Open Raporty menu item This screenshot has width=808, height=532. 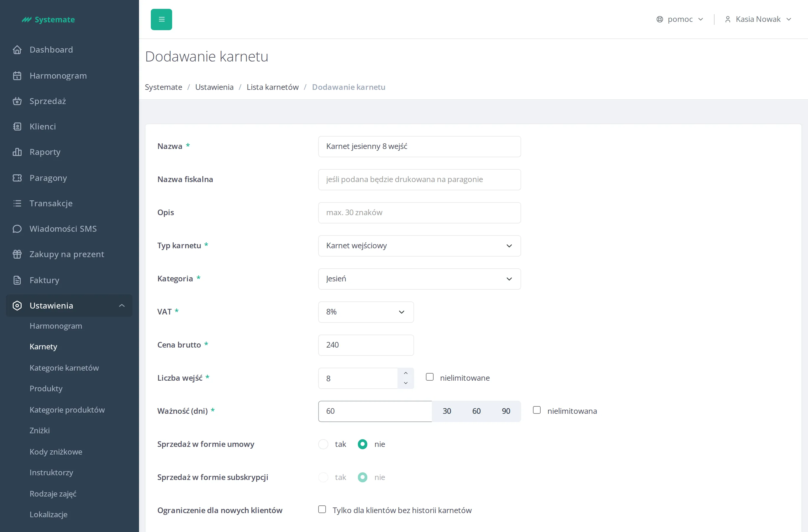(45, 152)
